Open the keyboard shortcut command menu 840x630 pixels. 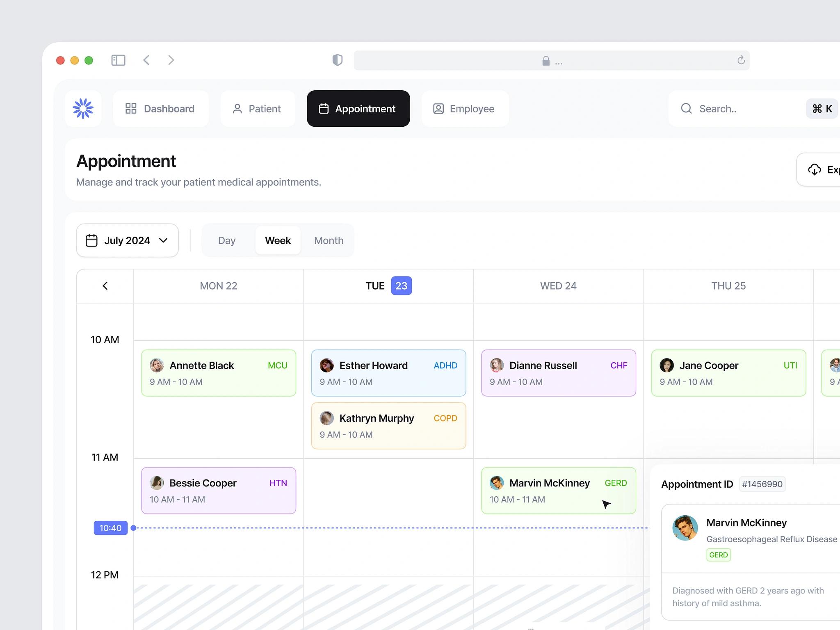(x=822, y=109)
